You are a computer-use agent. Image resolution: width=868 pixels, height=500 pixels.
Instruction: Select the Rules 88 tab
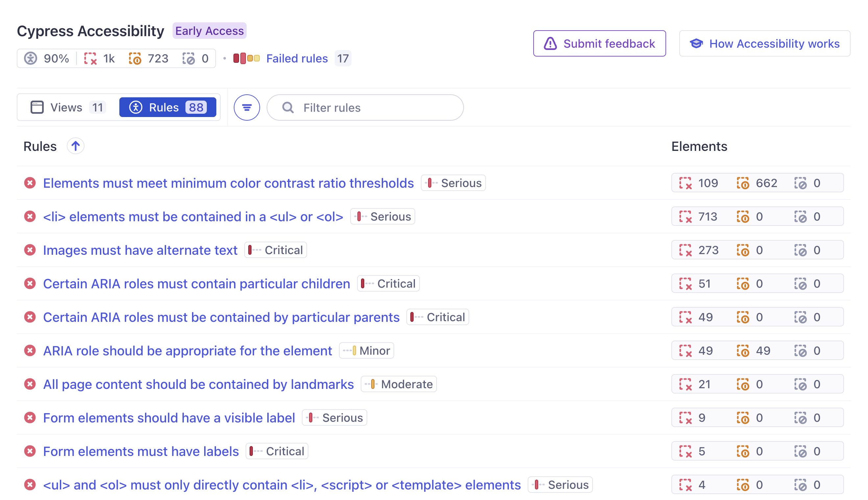(168, 107)
